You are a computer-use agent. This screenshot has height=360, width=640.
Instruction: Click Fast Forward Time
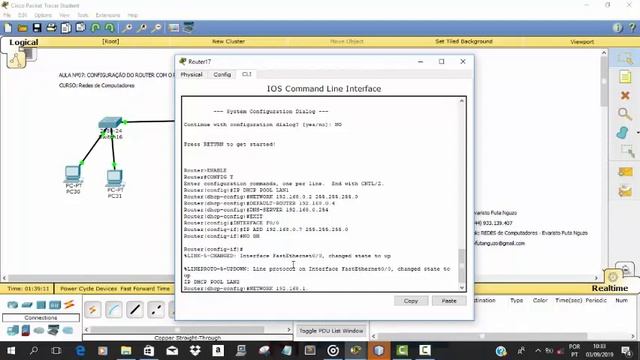[x=144, y=289]
